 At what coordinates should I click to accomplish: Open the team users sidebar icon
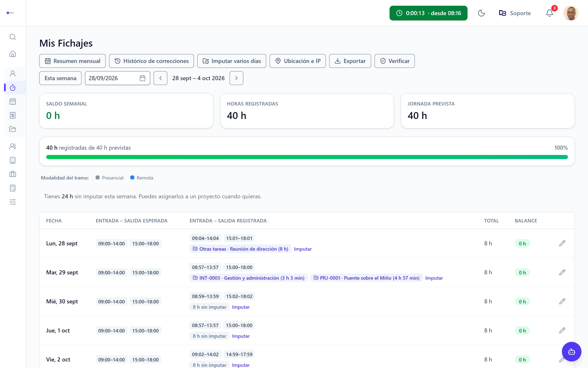[13, 146]
